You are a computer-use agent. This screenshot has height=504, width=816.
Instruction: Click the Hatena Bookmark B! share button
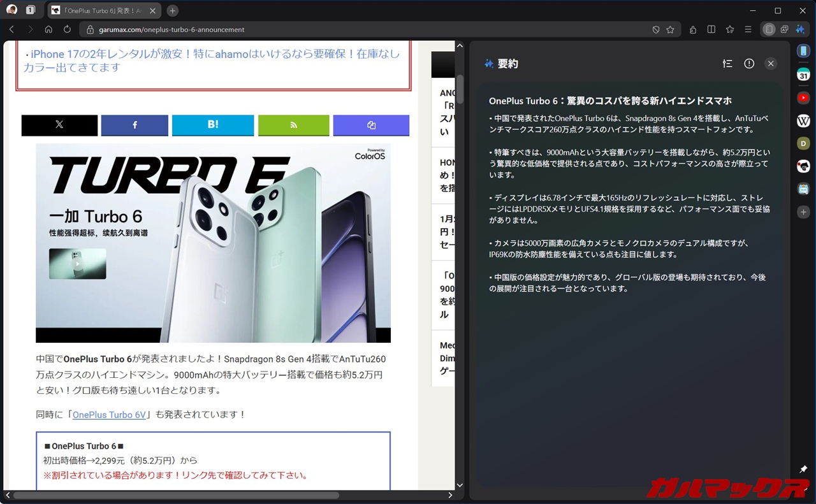click(213, 125)
